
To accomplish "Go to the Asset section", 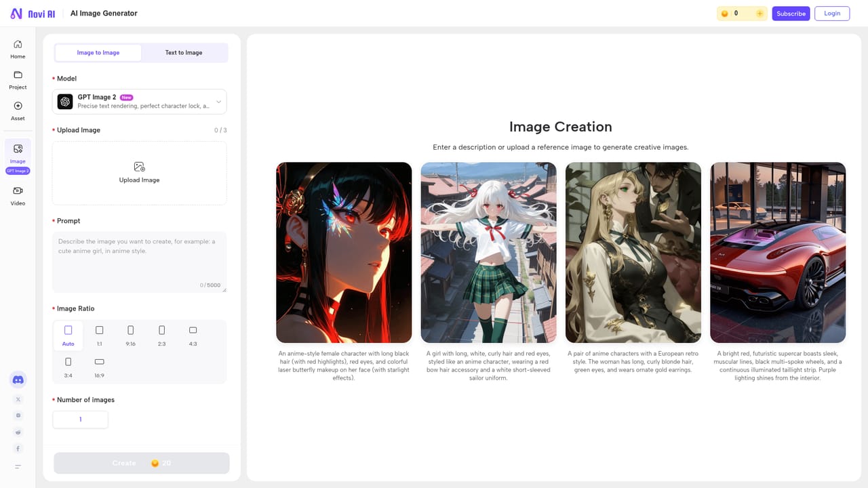I will coord(18,111).
